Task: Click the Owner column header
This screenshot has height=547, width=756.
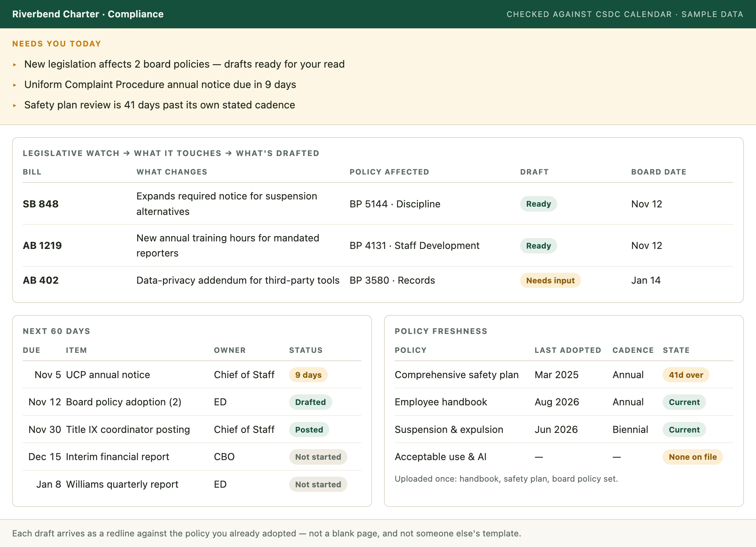Action: (230, 350)
